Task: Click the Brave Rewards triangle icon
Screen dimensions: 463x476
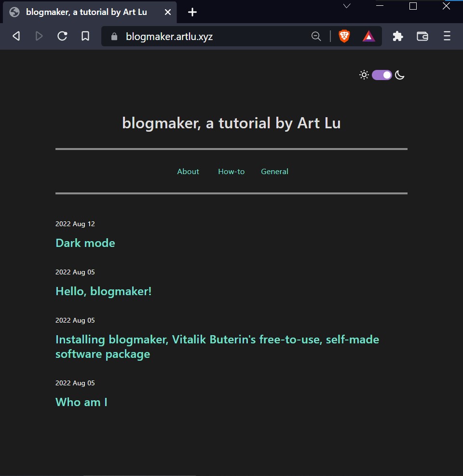Action: (369, 36)
